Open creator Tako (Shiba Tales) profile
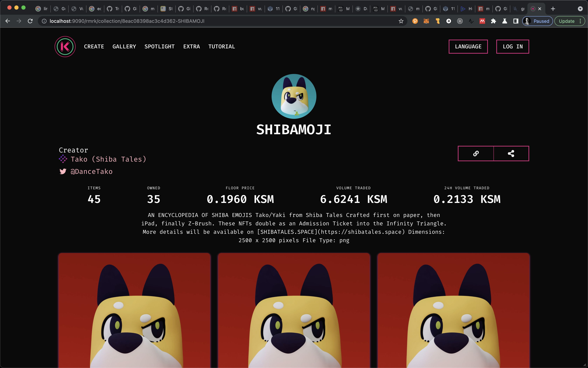Screen dimensions: 588x368 (108, 159)
